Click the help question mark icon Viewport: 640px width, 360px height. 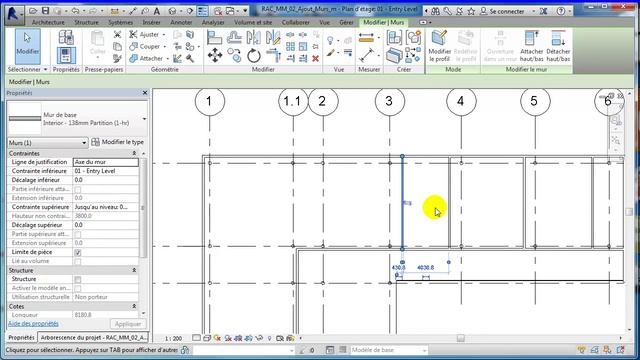(x=561, y=11)
